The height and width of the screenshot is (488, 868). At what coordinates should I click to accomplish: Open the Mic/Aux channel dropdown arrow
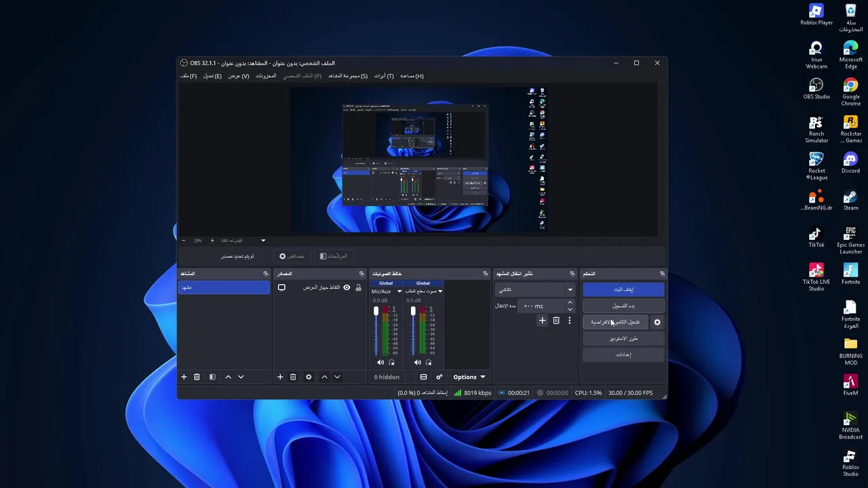click(x=399, y=291)
